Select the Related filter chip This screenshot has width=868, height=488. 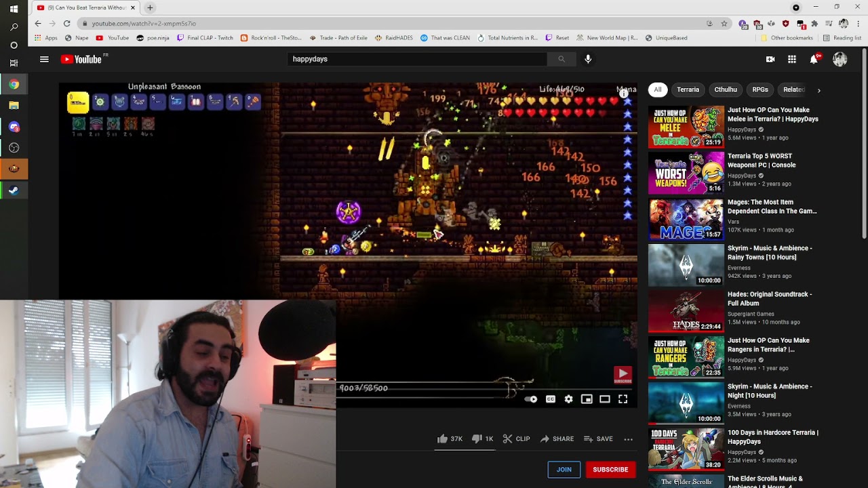793,89
